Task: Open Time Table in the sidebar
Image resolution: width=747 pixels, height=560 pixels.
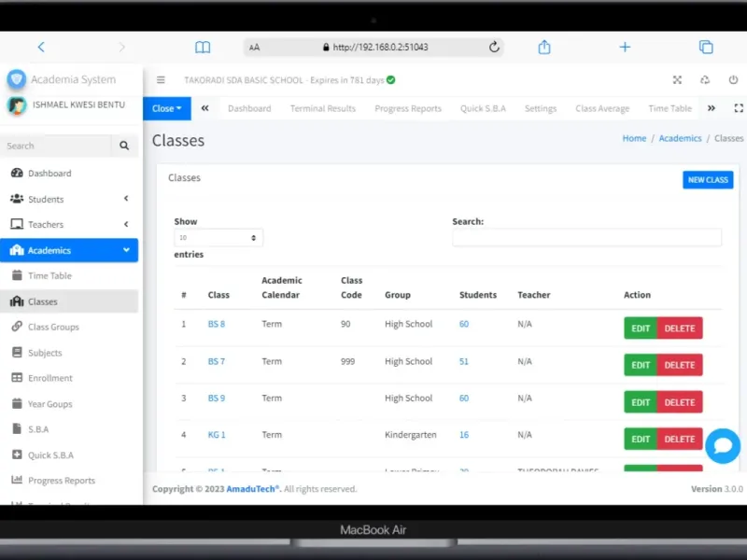Action: click(69, 275)
